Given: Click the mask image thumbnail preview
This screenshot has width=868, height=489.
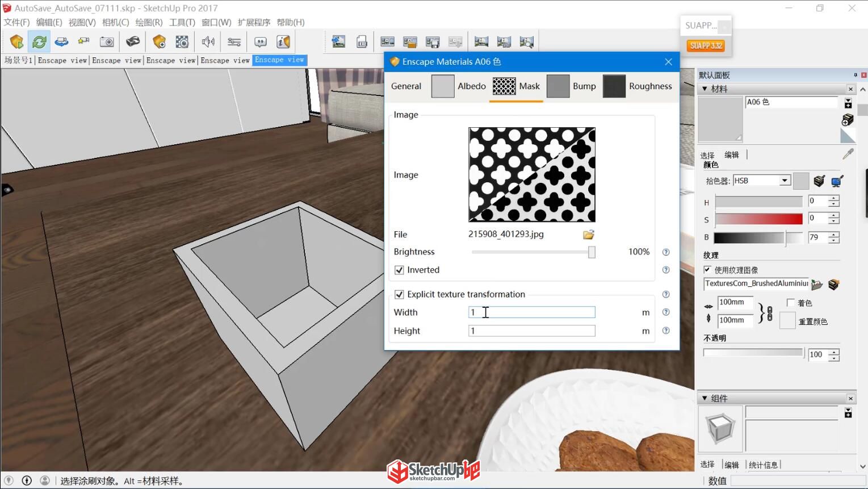Looking at the screenshot, I should point(532,174).
